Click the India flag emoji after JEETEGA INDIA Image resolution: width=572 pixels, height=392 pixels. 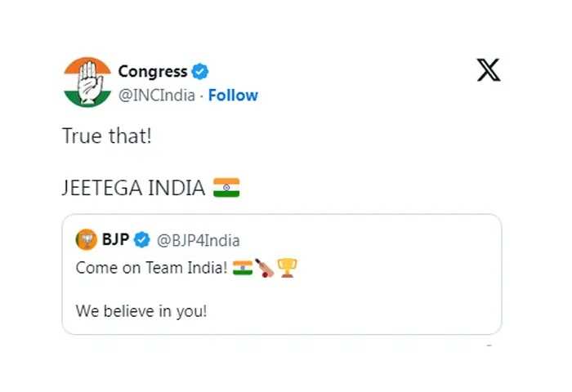coord(226,188)
